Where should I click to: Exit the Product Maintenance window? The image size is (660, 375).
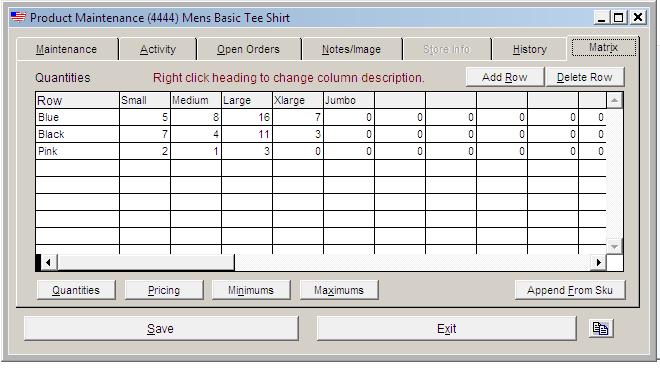(x=447, y=328)
